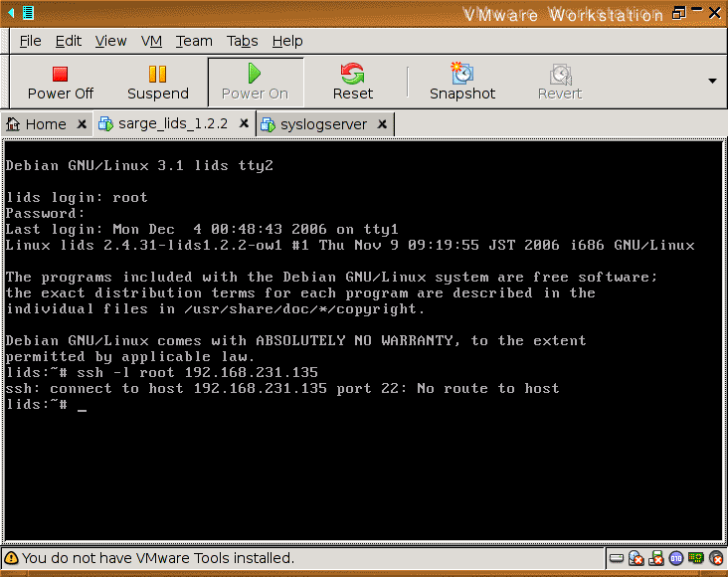Close the sarge_lids_1.2.2 tab
Image resolution: width=728 pixels, height=577 pixels.
click(x=244, y=123)
